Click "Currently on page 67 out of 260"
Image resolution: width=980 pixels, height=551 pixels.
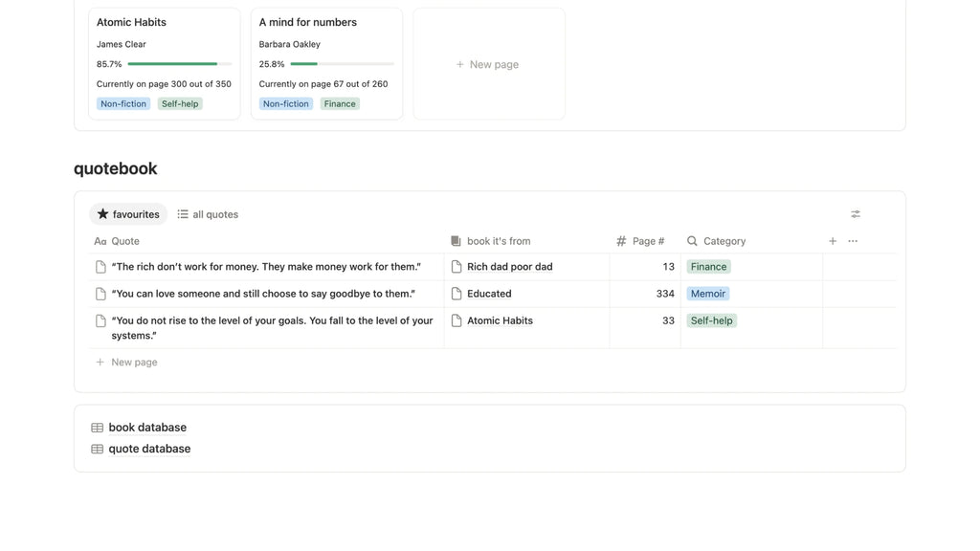(x=323, y=84)
